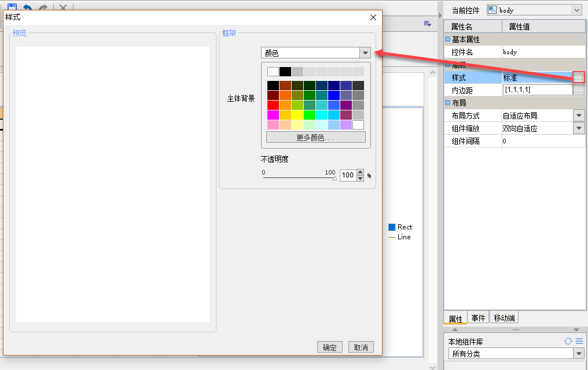Image resolution: width=588 pixels, height=370 pixels.
Task: Open 更多颜色... for more colors
Action: click(x=316, y=138)
